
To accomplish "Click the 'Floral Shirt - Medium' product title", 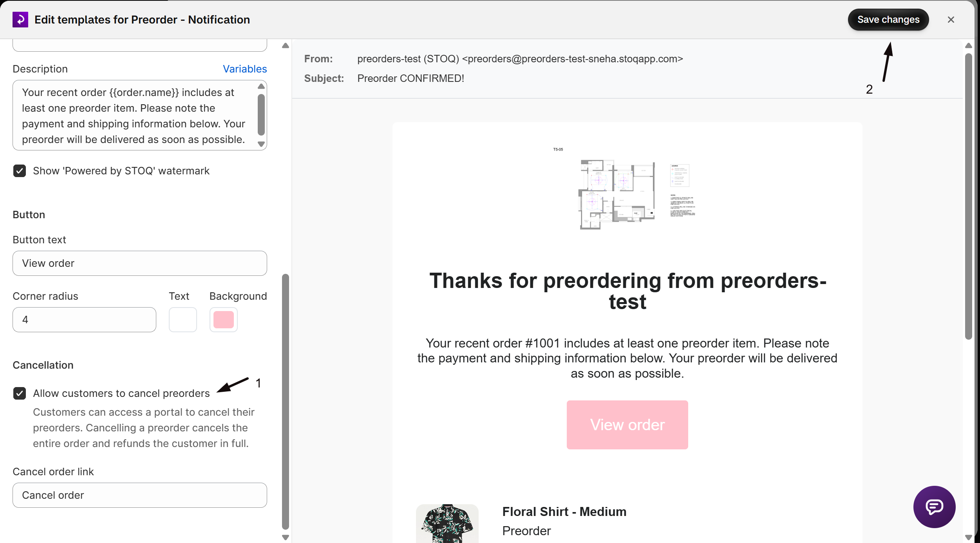I will click(564, 512).
